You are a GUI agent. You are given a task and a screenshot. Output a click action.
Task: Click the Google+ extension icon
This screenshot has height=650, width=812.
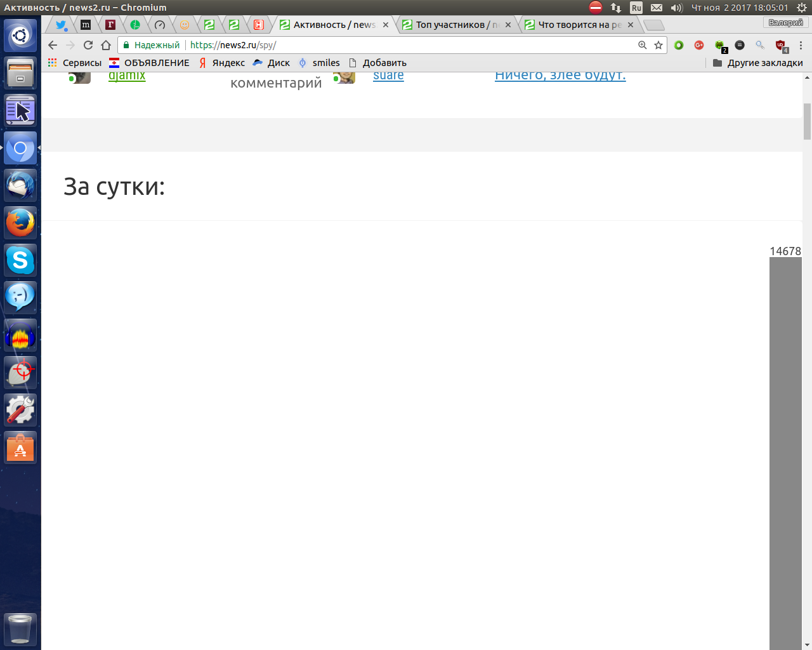[699, 45]
